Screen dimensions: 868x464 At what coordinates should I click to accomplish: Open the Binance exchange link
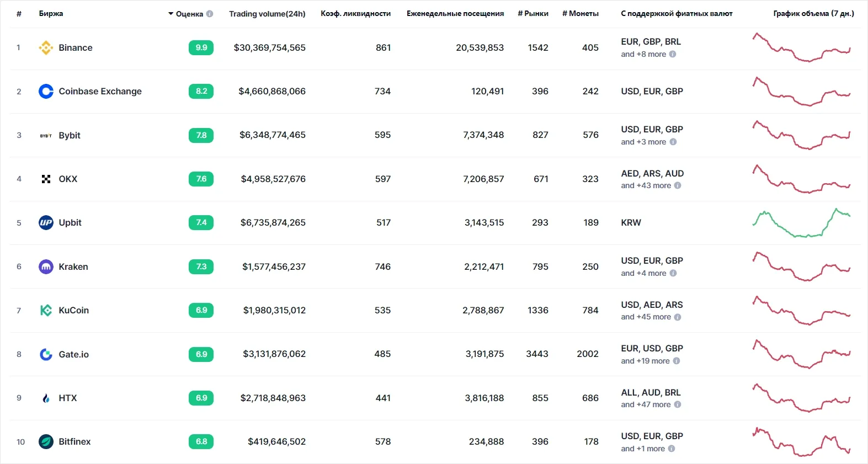coord(76,48)
